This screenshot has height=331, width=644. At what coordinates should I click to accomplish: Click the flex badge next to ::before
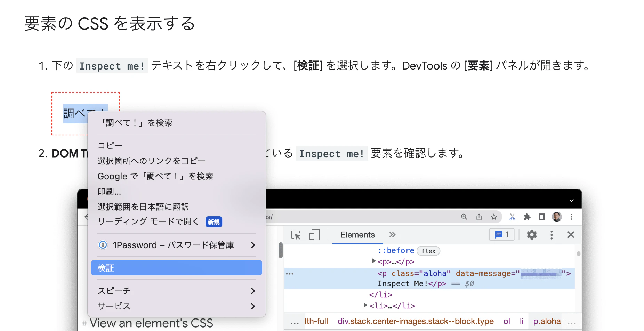pyautogui.click(x=428, y=251)
